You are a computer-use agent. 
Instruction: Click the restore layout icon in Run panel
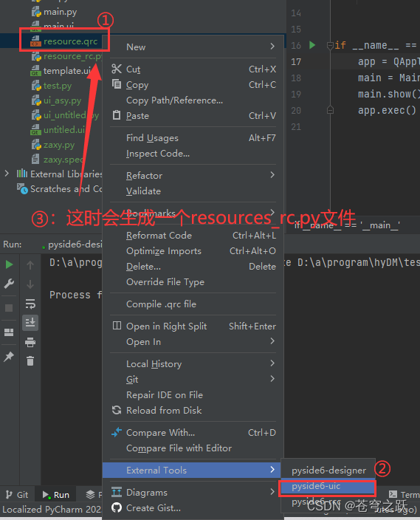coord(9,332)
